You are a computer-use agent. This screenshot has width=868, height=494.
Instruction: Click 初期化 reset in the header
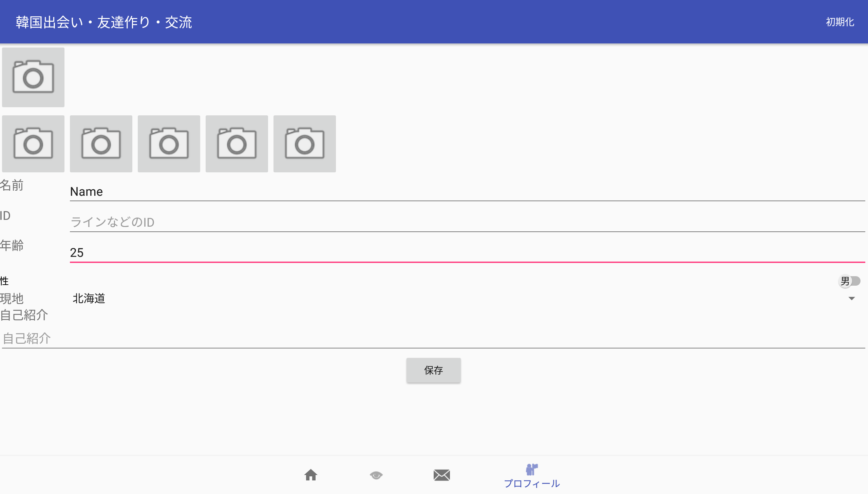click(x=840, y=22)
